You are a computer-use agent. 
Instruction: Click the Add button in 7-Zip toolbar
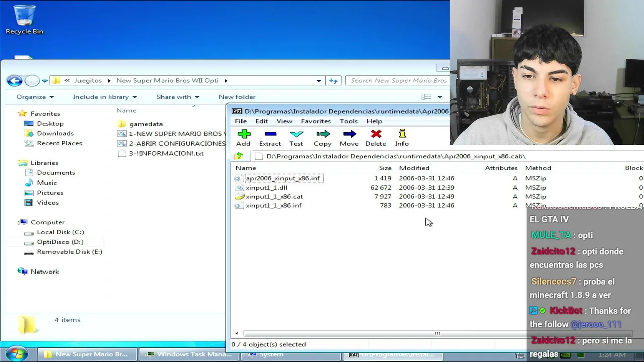(x=244, y=138)
